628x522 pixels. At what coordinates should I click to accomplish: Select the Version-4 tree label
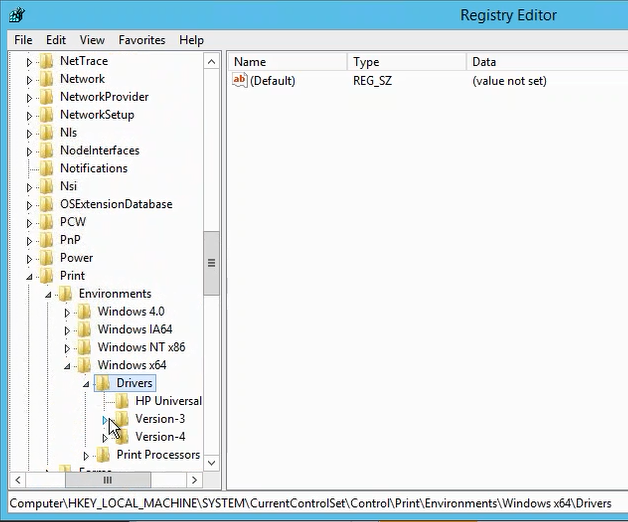pos(160,437)
